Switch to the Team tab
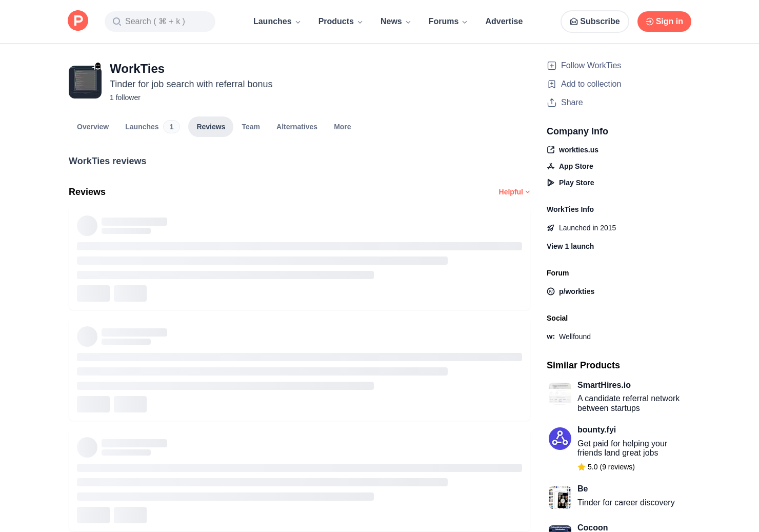 [x=251, y=127]
